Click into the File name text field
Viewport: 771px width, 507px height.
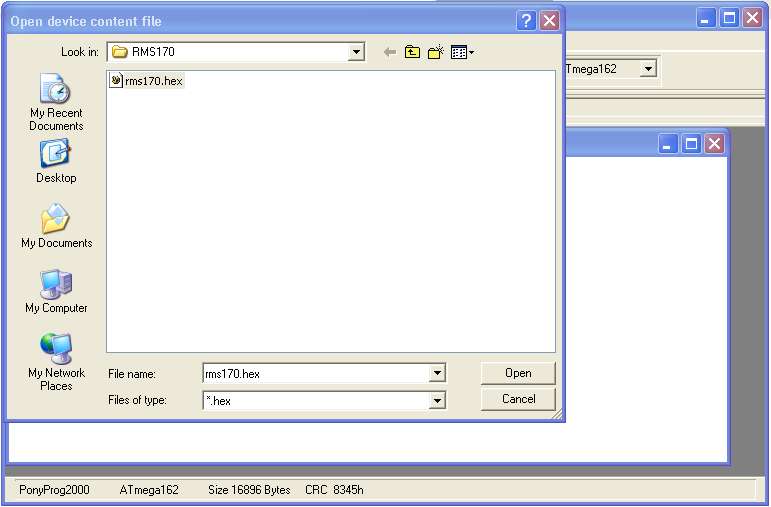(315, 374)
